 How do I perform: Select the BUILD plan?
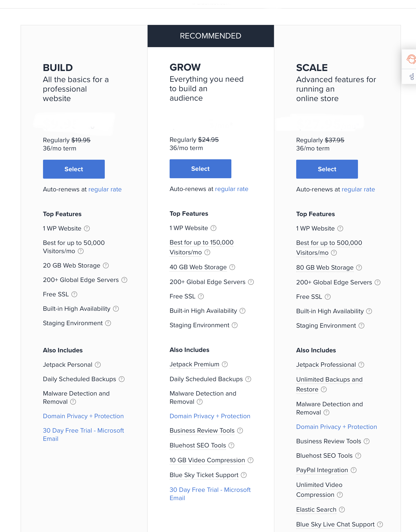click(x=74, y=169)
